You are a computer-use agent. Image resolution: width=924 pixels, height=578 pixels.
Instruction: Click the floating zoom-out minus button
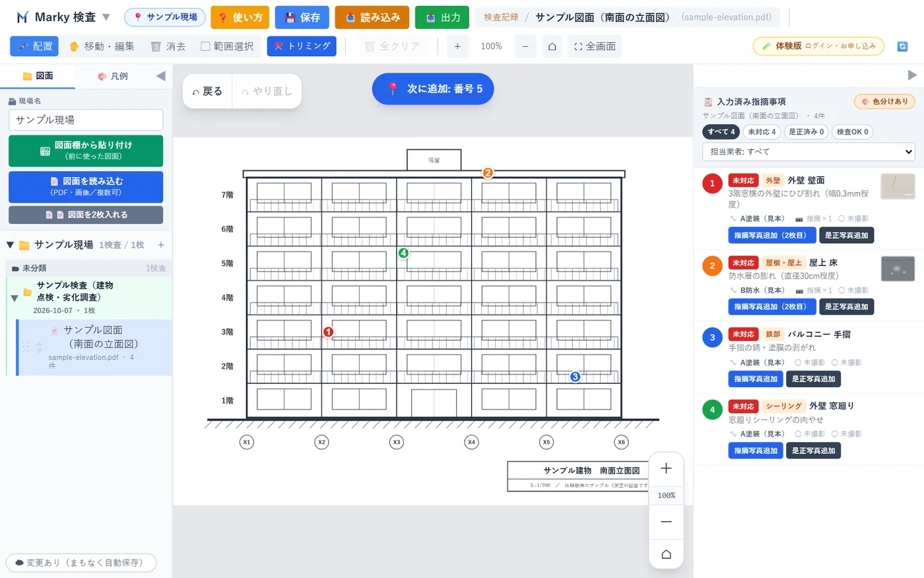coord(667,521)
